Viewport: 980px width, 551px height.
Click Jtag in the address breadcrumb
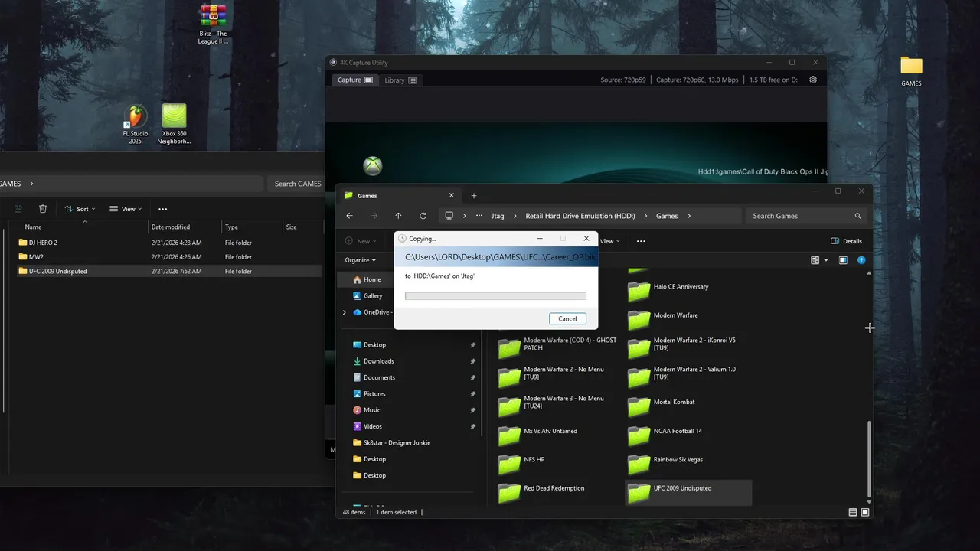click(x=498, y=216)
